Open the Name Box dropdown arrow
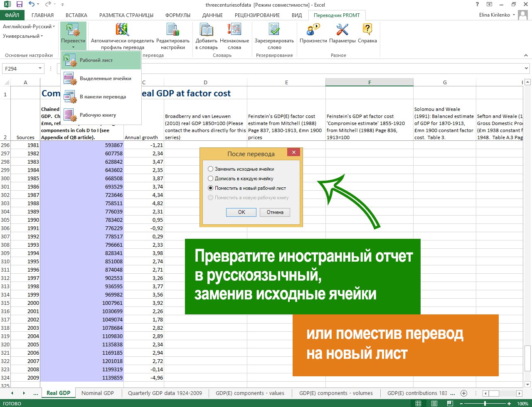Screen dimensions: 532x407 (40, 69)
